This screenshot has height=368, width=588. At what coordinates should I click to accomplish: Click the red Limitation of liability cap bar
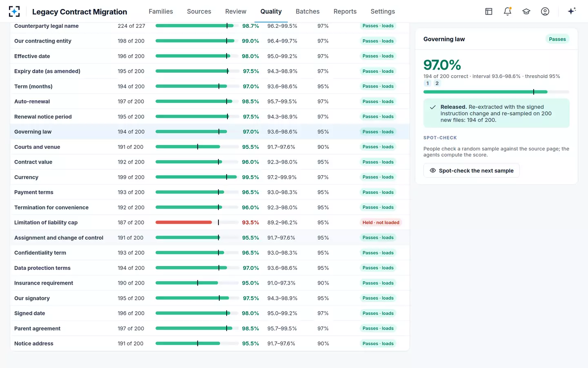point(184,222)
